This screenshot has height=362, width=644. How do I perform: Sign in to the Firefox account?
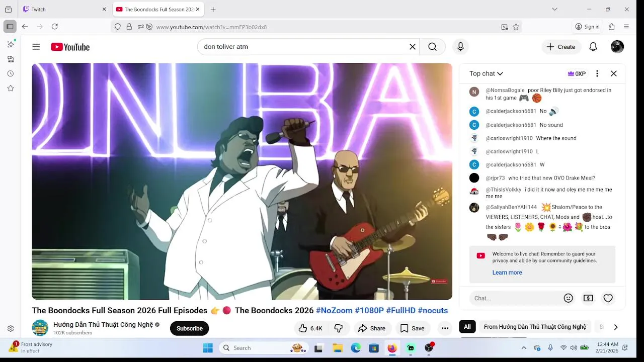point(587,27)
